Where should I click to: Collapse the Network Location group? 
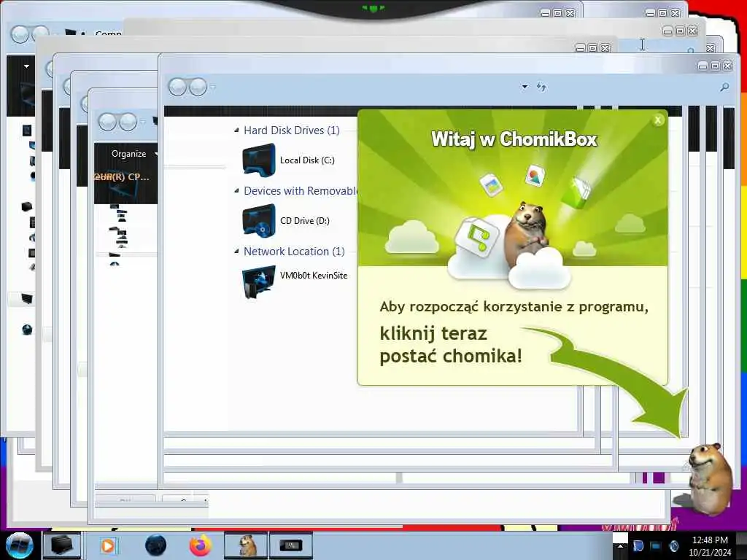point(237,251)
